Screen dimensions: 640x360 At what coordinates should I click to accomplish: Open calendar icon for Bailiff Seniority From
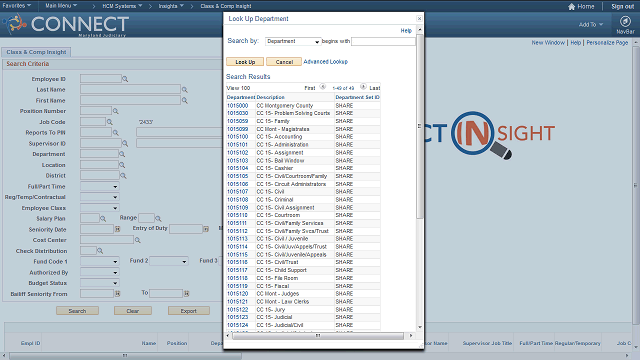coord(118,293)
